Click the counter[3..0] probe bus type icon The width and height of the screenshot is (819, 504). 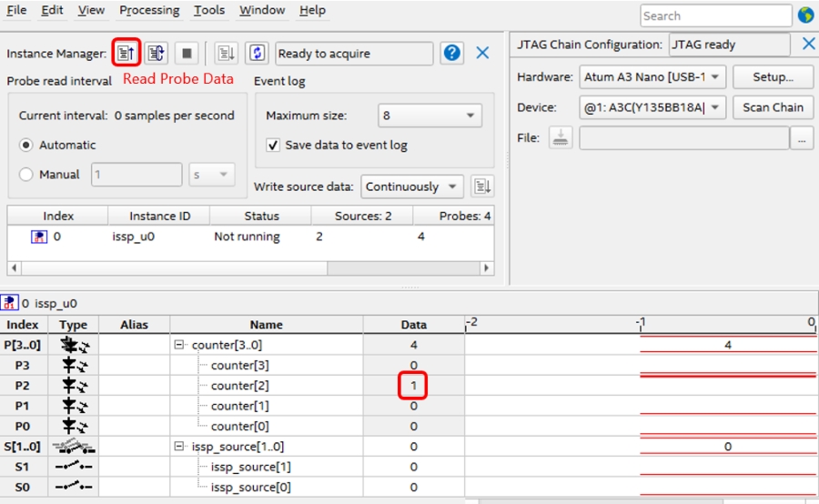[73, 345]
